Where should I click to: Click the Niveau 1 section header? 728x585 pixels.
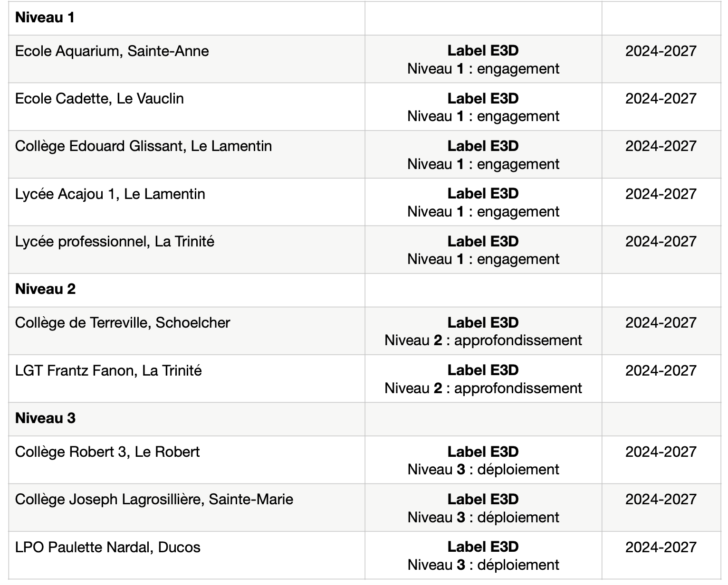(45, 18)
